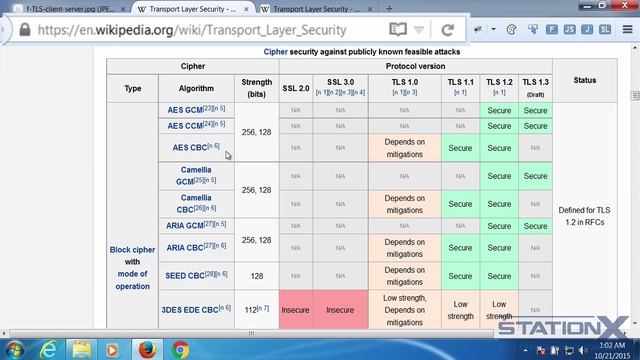Open a new tab with plus button
The height and width of the screenshot is (360, 640).
pos(389,8)
